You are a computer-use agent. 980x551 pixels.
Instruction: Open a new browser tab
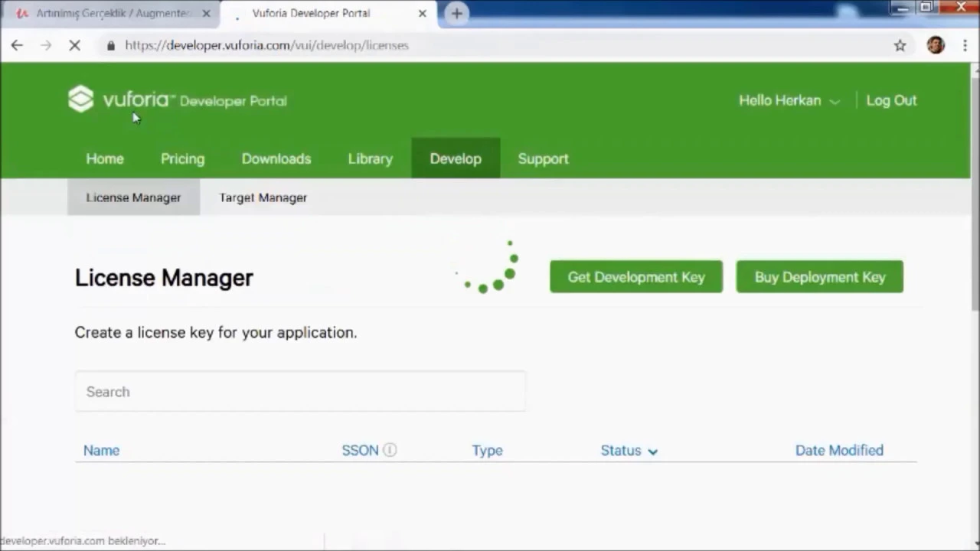(456, 13)
